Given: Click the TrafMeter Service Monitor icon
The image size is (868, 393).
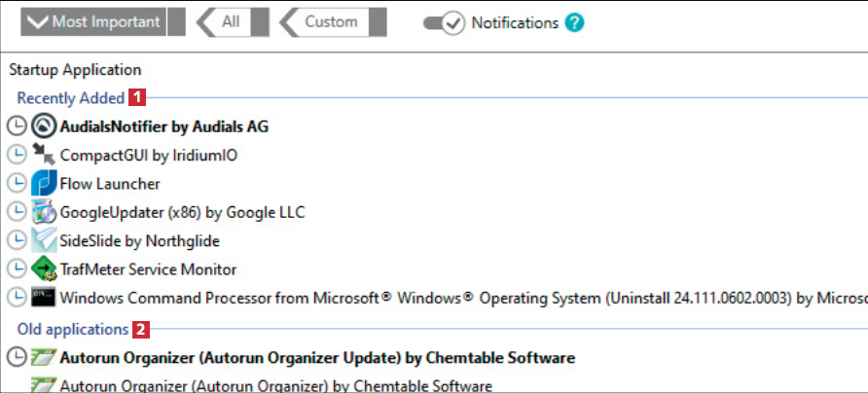Looking at the screenshot, I should click(44, 268).
